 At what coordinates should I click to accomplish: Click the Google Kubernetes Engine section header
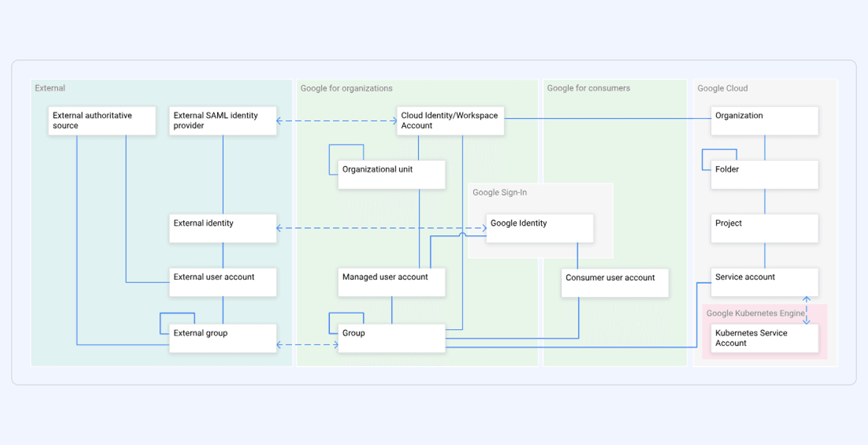pyautogui.click(x=755, y=313)
